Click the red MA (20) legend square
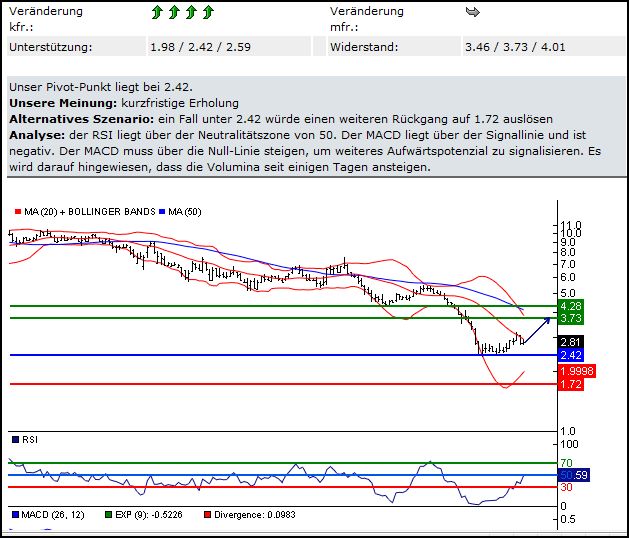 (x=17, y=212)
